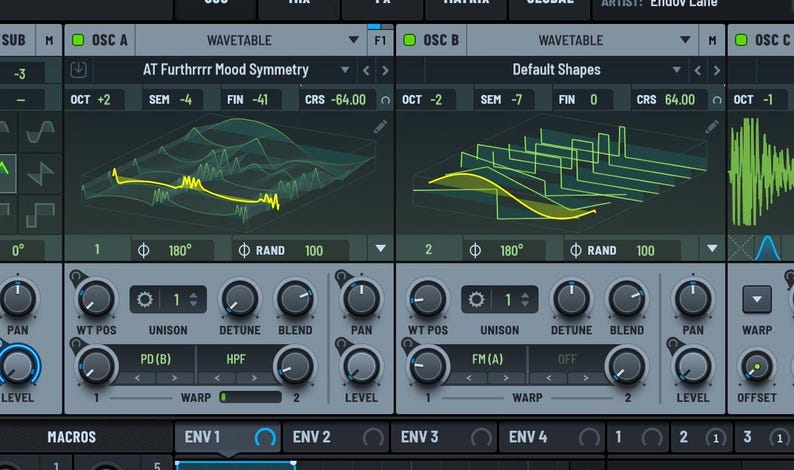Switch to ENV 2 tab
This screenshot has height=470, width=794.
click(x=336, y=437)
